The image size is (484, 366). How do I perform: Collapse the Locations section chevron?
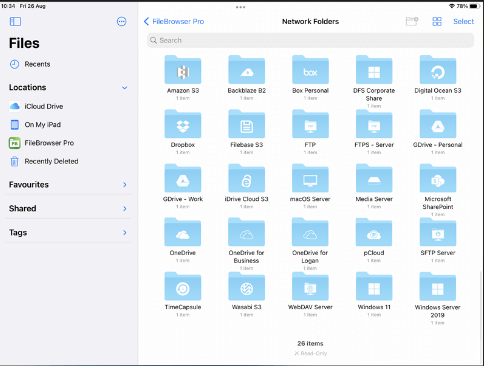(125, 88)
